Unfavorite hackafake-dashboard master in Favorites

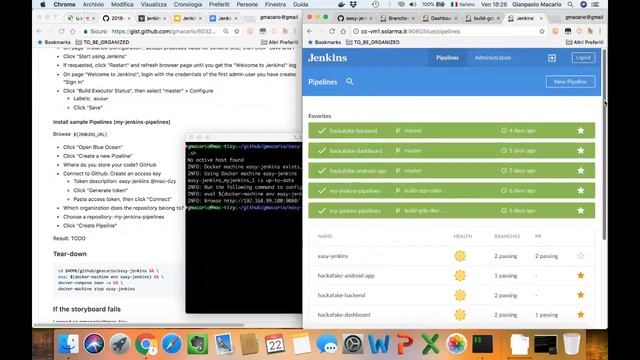(580, 151)
